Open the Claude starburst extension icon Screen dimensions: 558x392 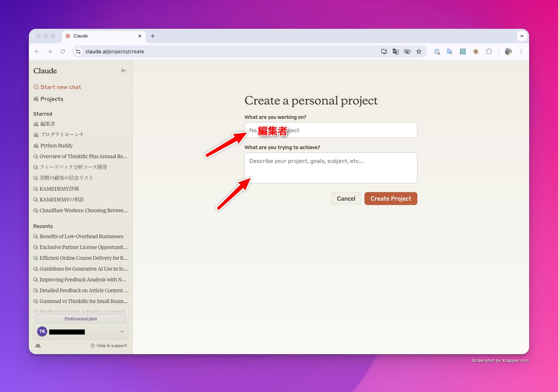476,52
